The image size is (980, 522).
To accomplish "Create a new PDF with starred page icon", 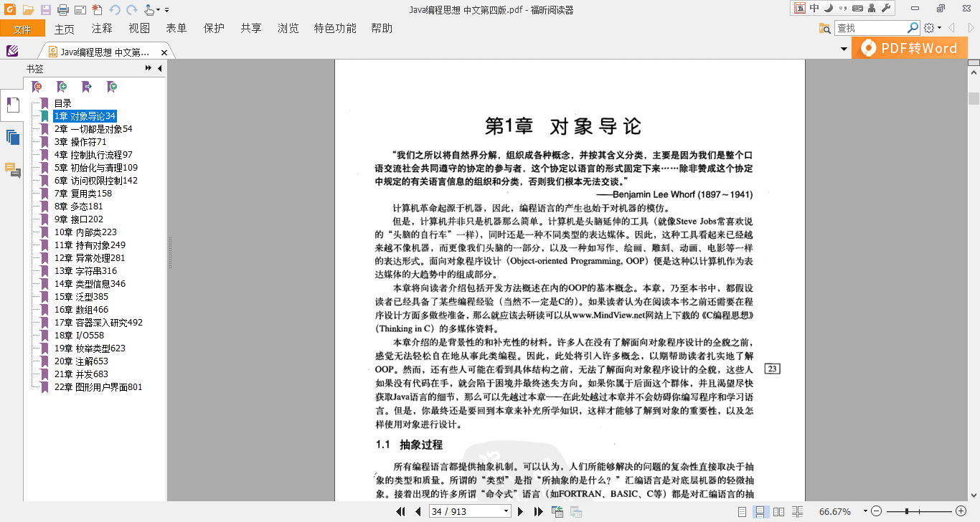I will (97, 10).
